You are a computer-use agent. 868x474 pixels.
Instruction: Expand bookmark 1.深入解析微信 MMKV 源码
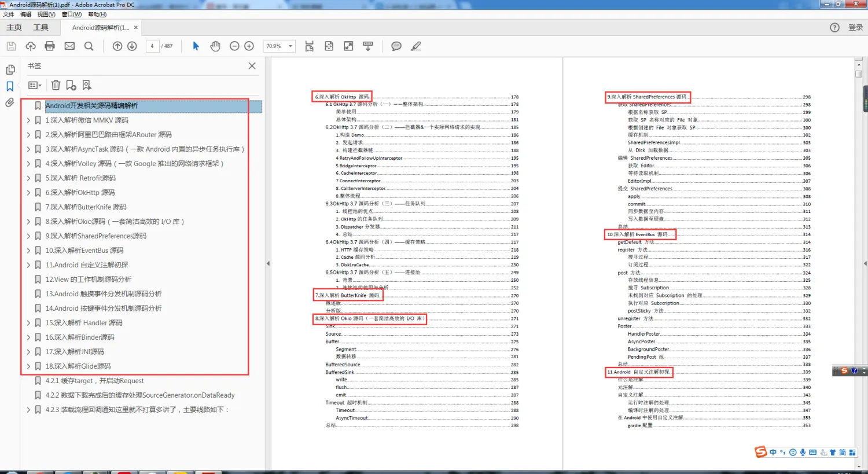pos(28,120)
